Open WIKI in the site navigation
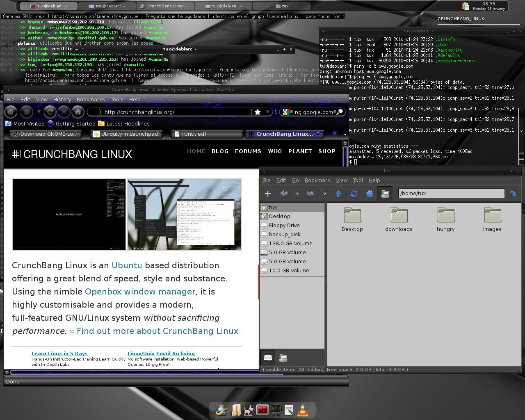 click(275, 151)
